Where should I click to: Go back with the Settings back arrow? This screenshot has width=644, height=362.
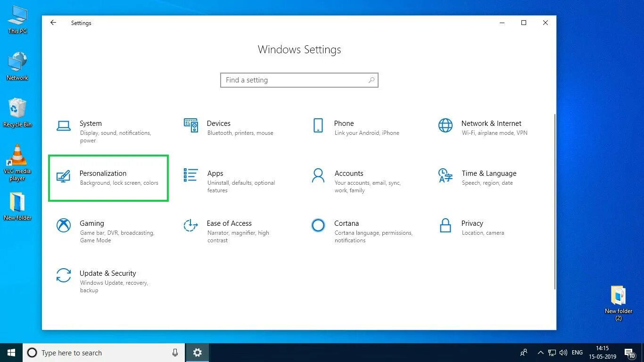point(53,23)
